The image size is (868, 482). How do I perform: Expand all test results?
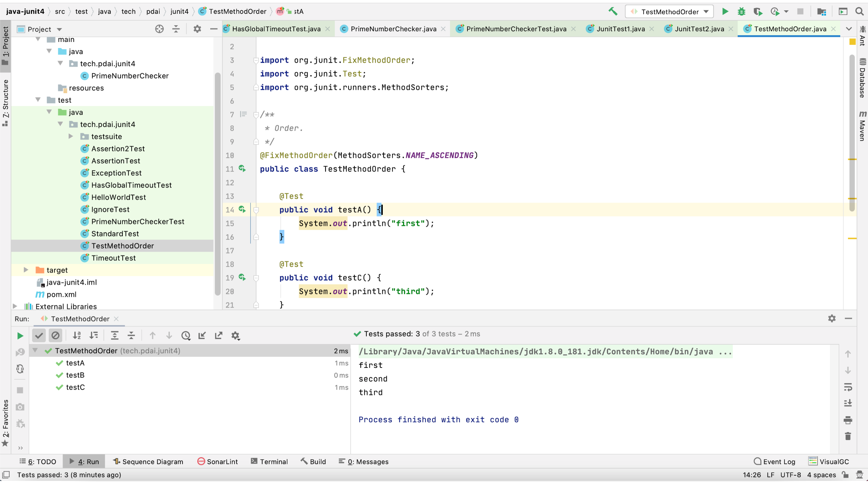coord(115,335)
